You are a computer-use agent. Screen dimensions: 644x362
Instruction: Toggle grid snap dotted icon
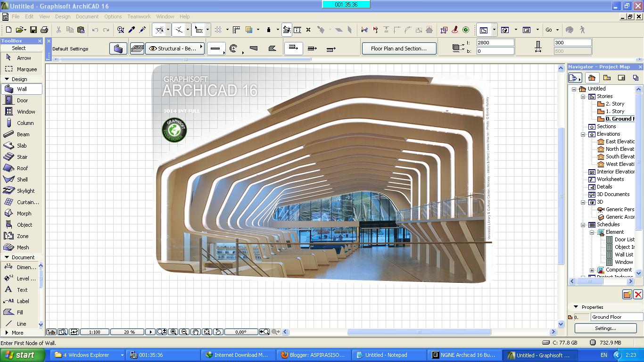point(218,30)
